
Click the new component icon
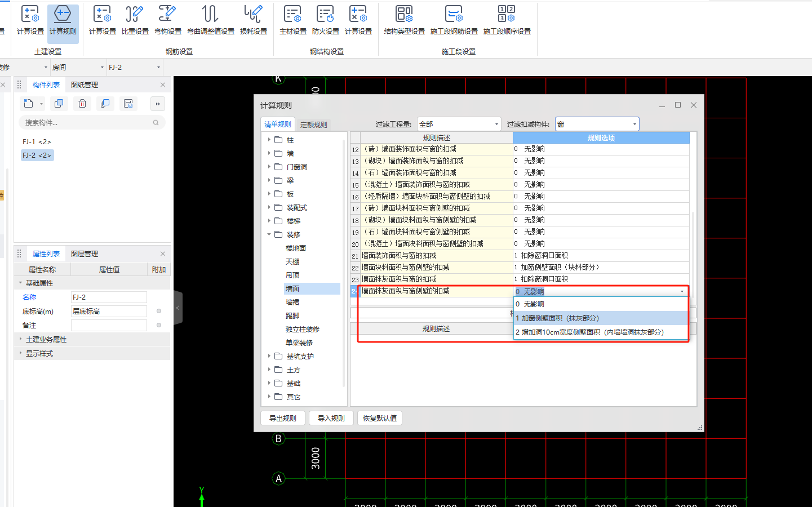(x=29, y=104)
